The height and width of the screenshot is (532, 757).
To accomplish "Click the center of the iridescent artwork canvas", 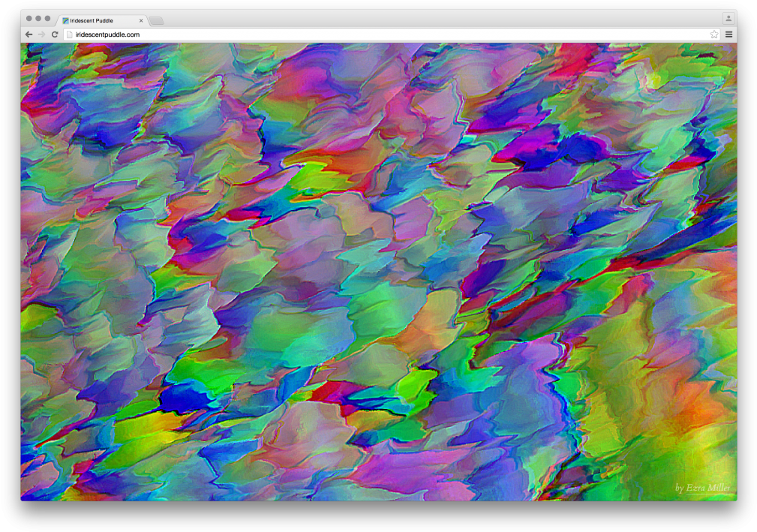I will pyautogui.click(x=378, y=272).
